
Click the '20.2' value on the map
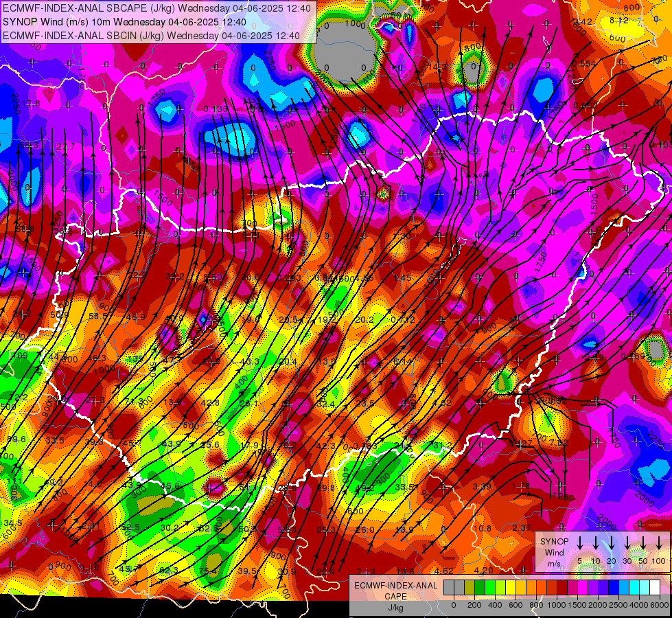[x=364, y=319]
